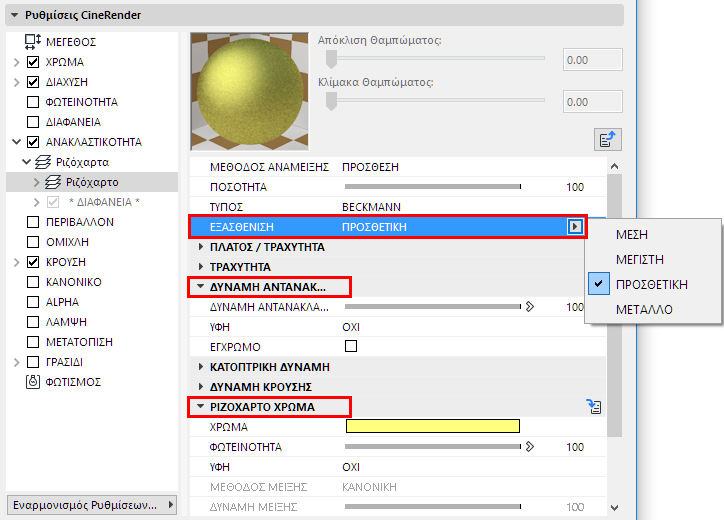Viewport: 724px width, 520px height.
Task: Enable the ΠΕΡΙΒΑΛΛΟΝ checkbox
Action: [x=33, y=222]
